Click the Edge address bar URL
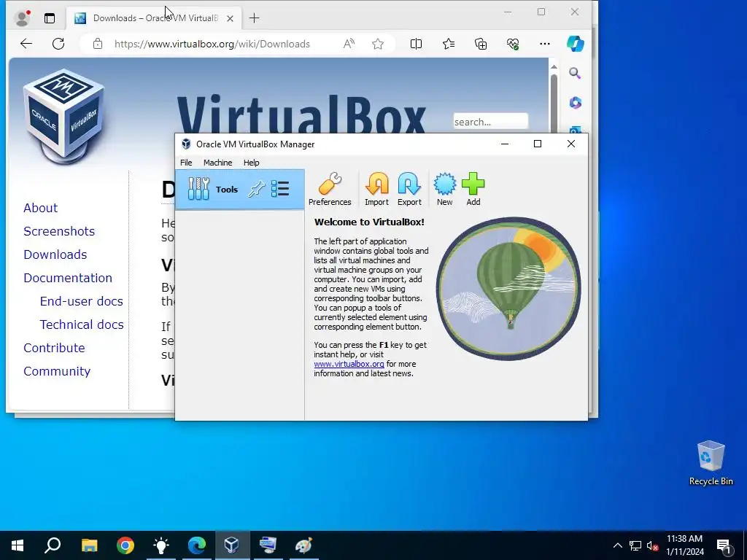 [x=212, y=44]
